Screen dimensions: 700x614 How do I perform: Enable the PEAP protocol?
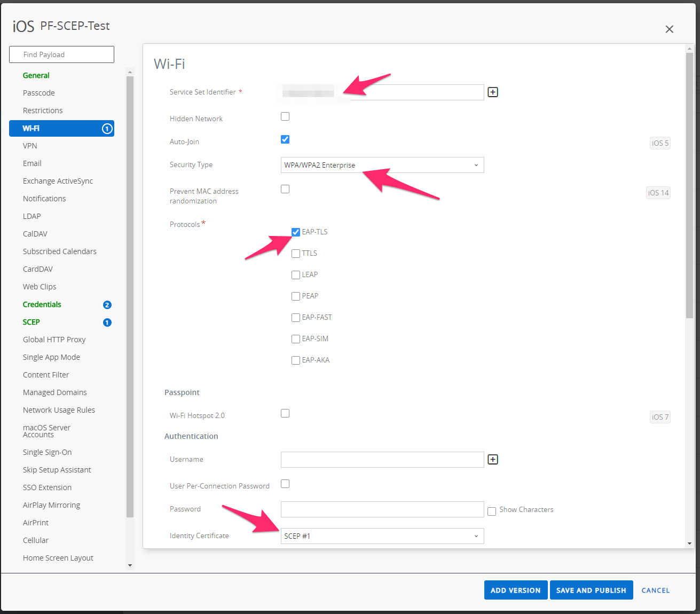point(296,296)
